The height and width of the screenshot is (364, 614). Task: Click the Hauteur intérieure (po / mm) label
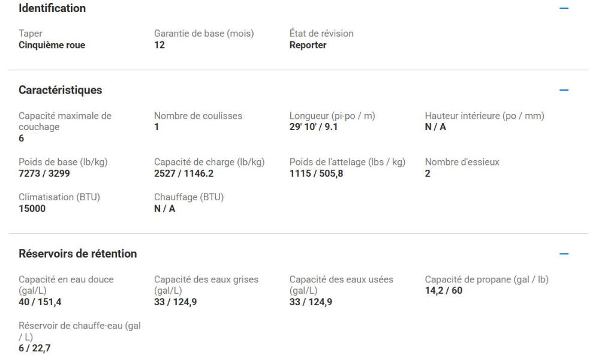484,116
